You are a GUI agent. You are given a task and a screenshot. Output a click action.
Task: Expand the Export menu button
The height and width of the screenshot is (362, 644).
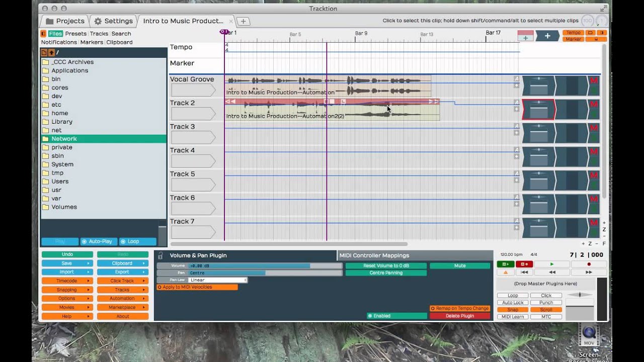click(x=123, y=272)
